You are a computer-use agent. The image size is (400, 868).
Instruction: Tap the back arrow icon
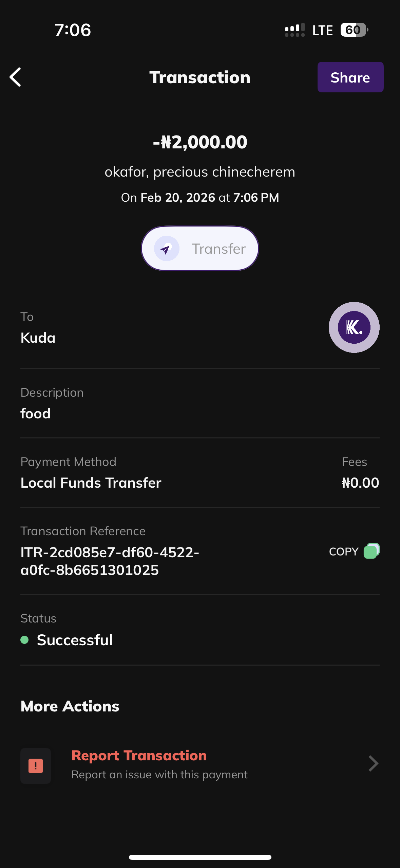coord(16,77)
